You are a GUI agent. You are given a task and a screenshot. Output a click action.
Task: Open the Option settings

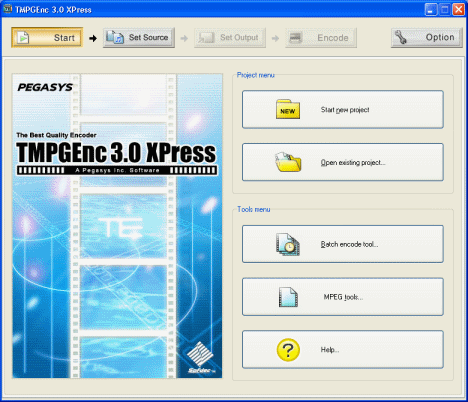(427, 38)
